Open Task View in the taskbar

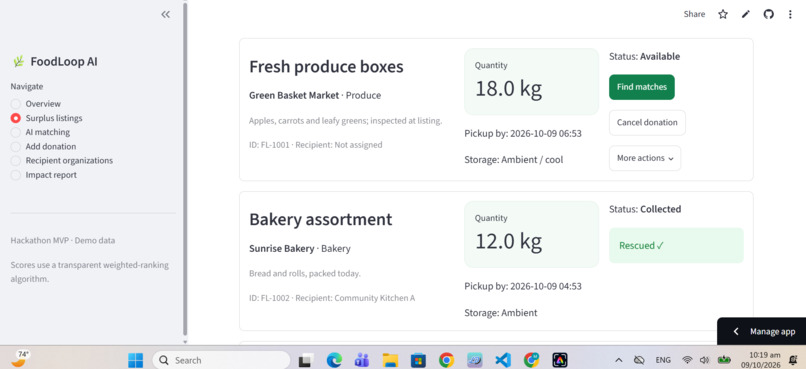(306, 360)
